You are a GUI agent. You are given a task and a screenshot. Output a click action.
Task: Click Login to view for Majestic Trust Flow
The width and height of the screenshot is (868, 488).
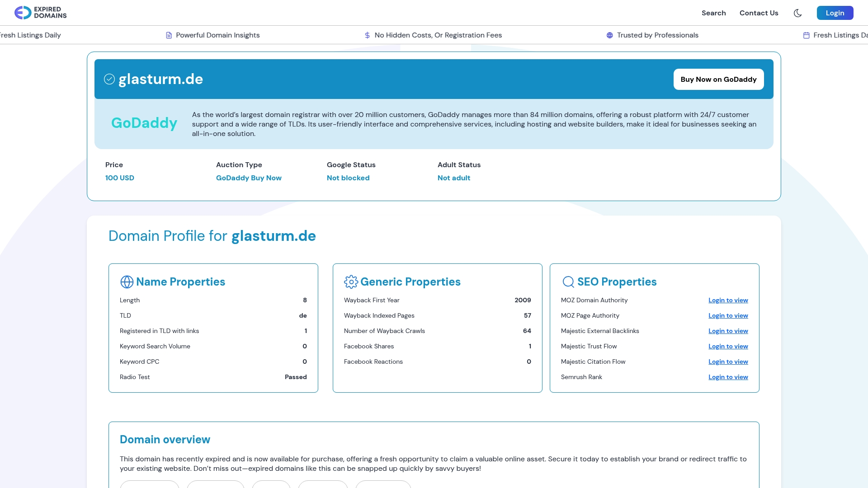pyautogui.click(x=728, y=347)
